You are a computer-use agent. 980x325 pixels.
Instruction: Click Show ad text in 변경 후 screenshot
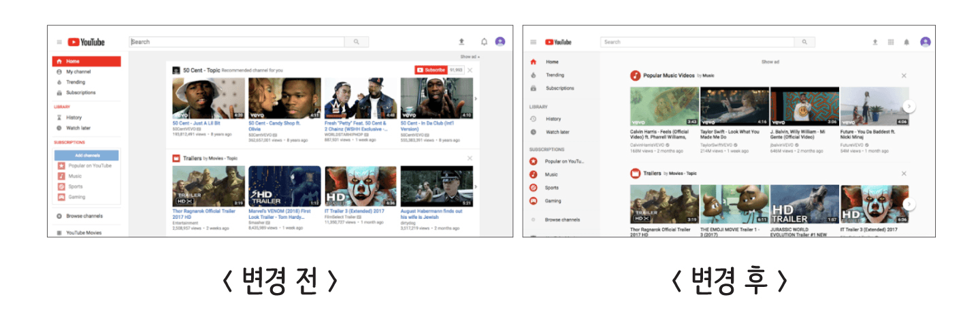point(770,62)
